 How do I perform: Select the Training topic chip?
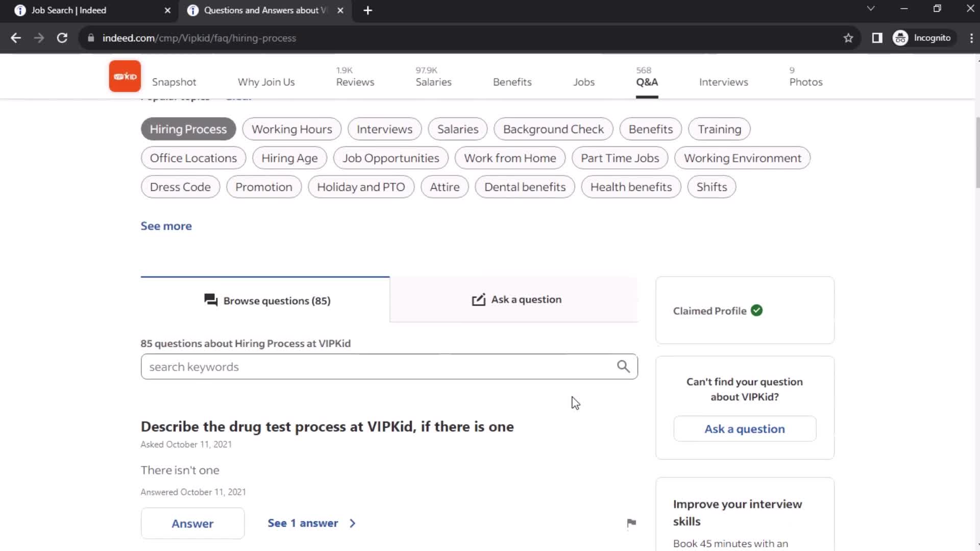pos(719,129)
